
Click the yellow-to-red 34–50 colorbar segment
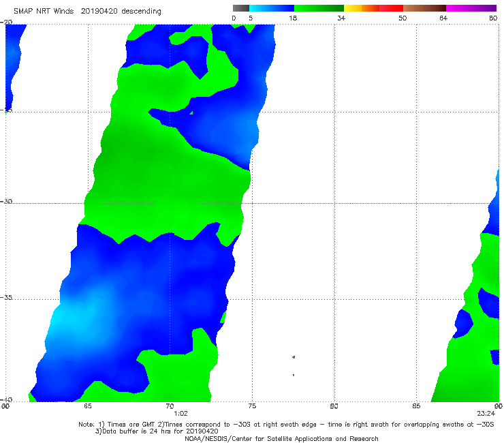pyautogui.click(x=373, y=8)
